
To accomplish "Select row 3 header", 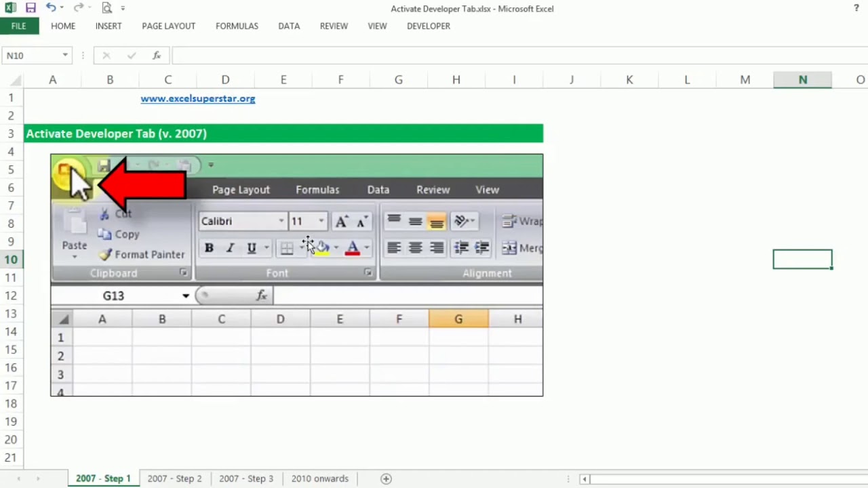I will pyautogui.click(x=12, y=134).
